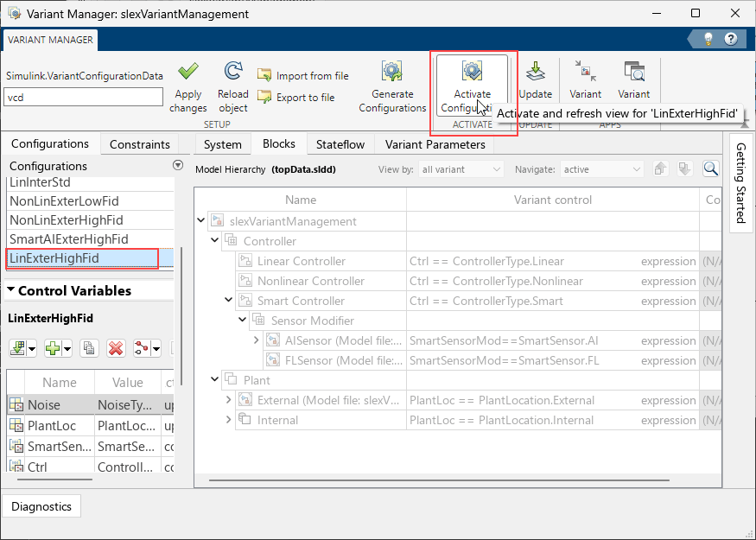
Task: Click the green plus add variable icon
Action: tap(53, 348)
